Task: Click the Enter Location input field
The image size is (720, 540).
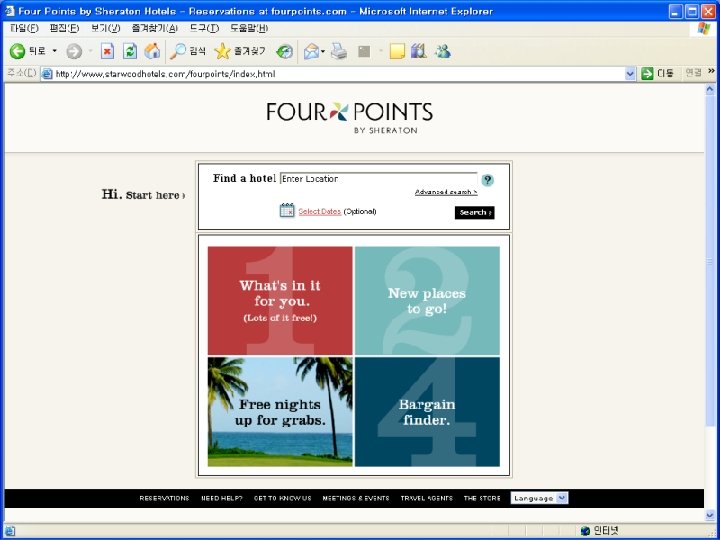Action: [378, 179]
